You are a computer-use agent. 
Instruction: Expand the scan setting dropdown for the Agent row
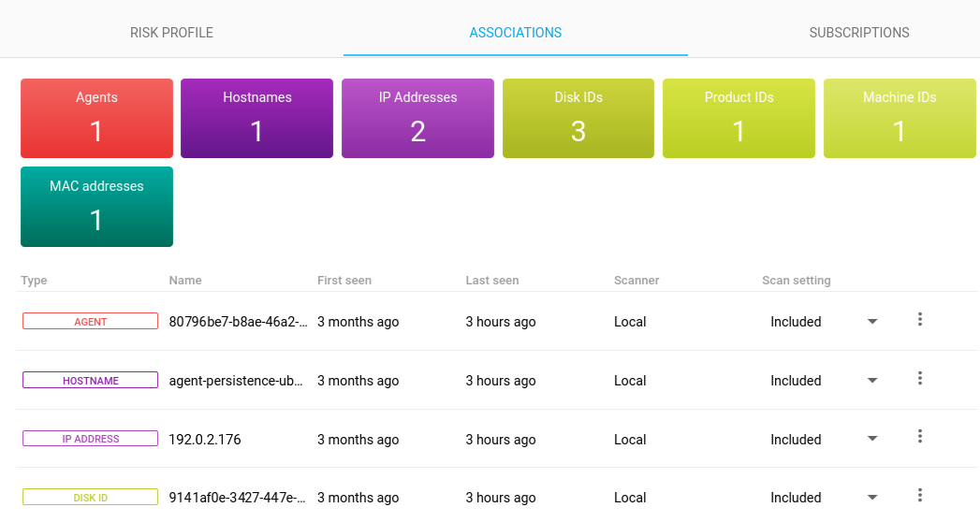point(872,322)
